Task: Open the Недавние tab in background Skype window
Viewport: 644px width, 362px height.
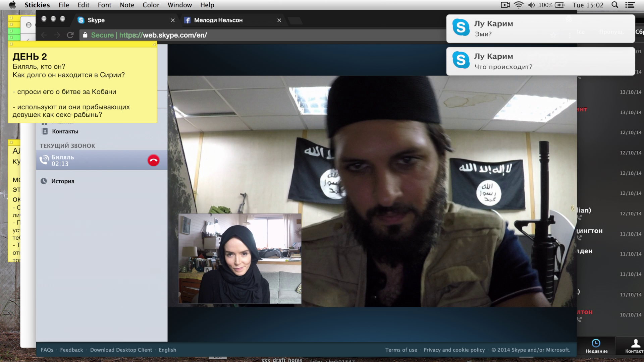Action: (x=596, y=346)
